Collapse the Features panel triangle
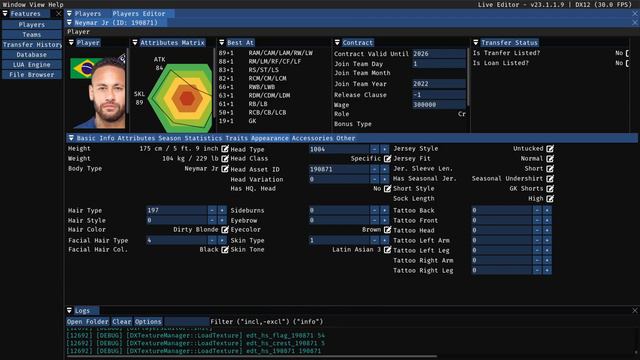The width and height of the screenshot is (640, 360). tap(5, 13)
